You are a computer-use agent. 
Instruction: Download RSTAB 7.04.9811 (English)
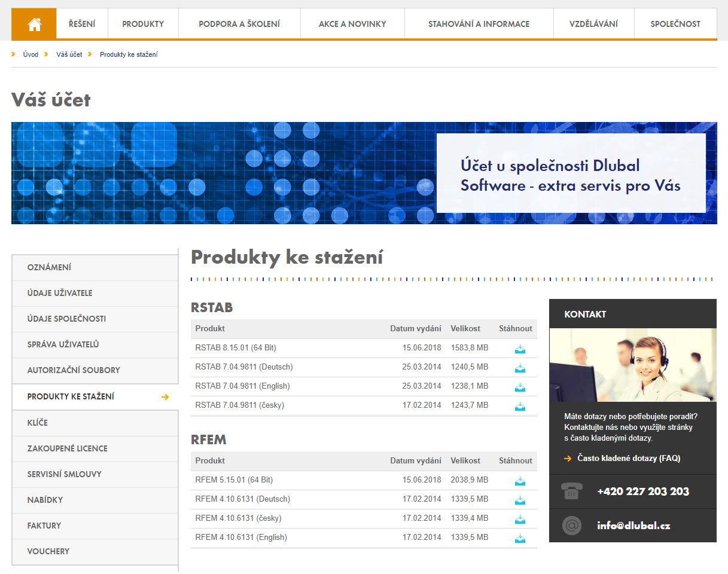520,387
